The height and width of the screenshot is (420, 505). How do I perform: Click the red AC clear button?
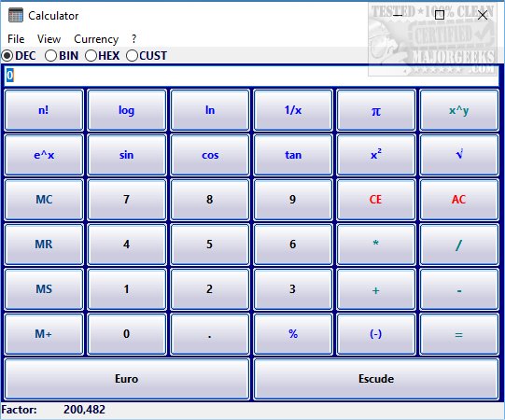[x=459, y=200]
